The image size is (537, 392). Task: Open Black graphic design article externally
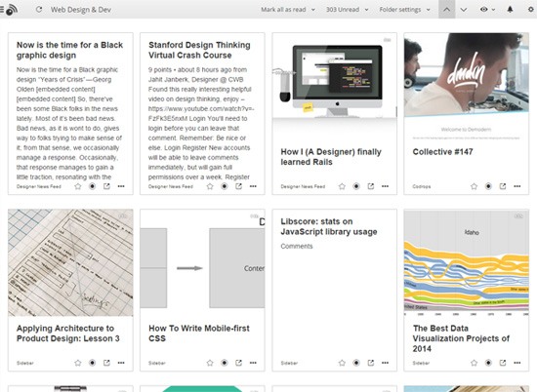click(x=106, y=186)
